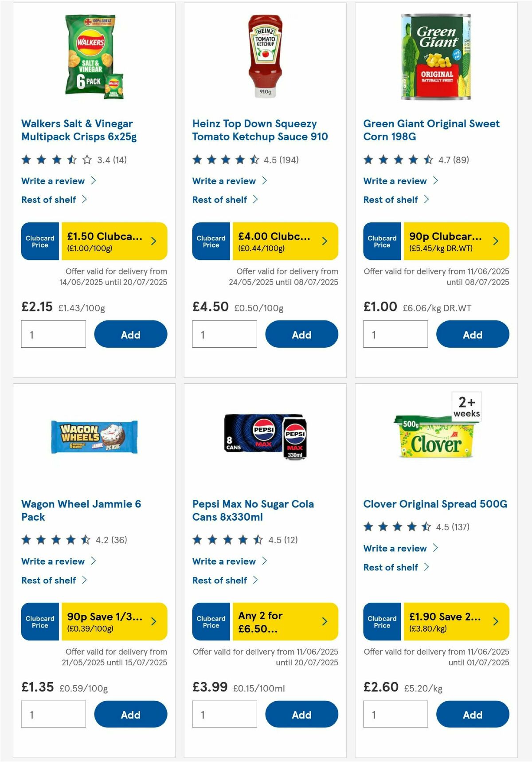Open Walkers crisps Clubcard offer via yellow arrow
532x762 pixels.
[x=153, y=241]
